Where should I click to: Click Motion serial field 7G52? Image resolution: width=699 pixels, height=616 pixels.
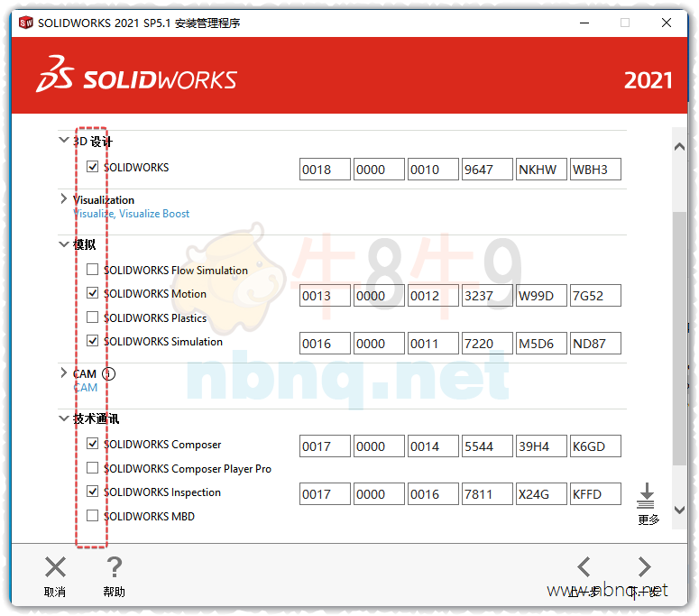(x=595, y=296)
